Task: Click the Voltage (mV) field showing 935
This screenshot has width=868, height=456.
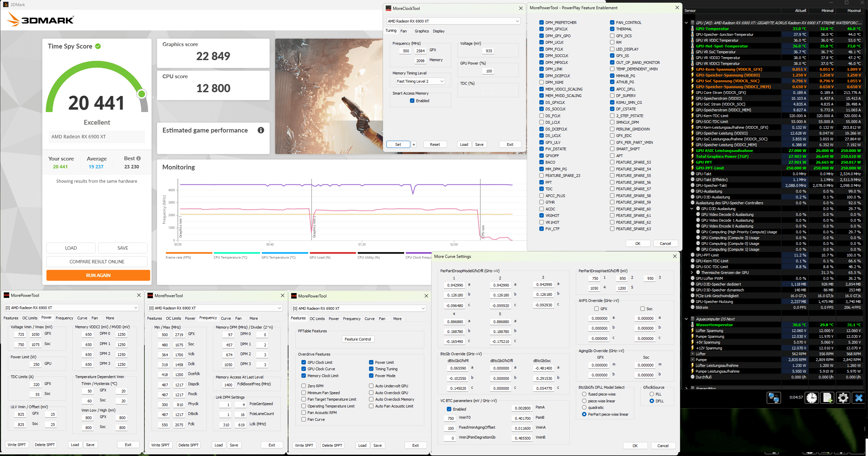Action: [x=488, y=51]
